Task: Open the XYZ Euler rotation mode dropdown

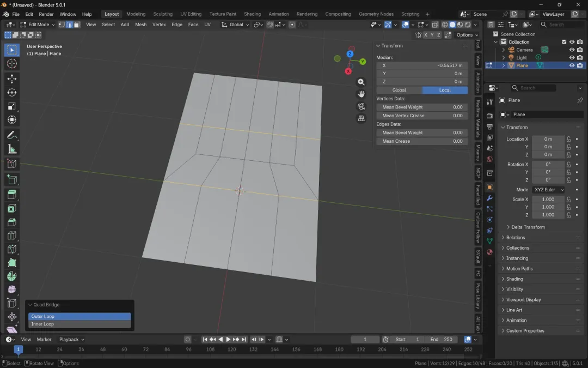Action: pos(548,190)
